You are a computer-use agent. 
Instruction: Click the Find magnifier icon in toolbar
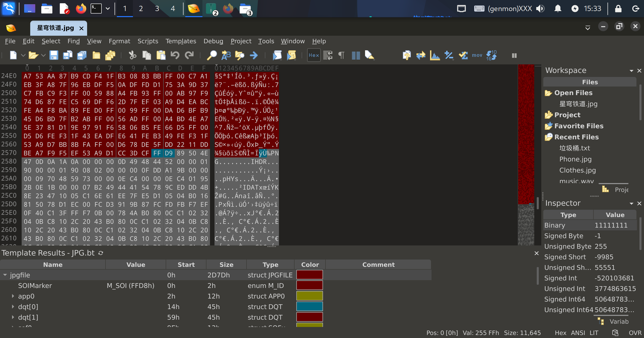click(212, 55)
